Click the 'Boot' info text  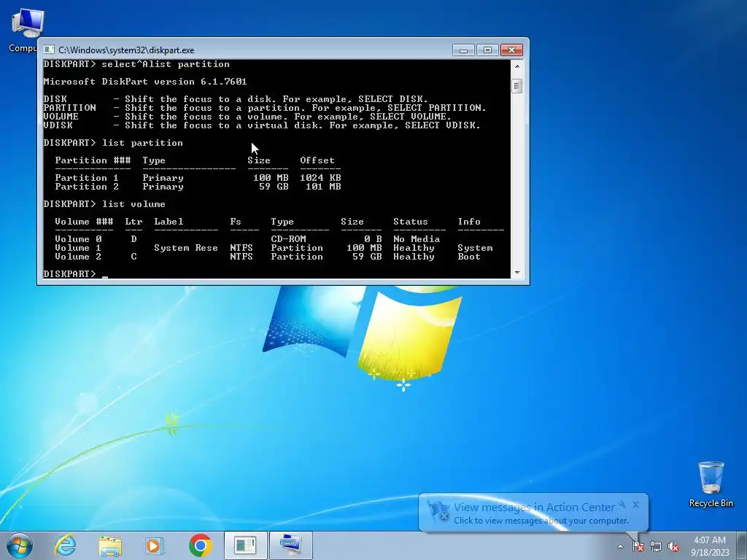pos(469,257)
